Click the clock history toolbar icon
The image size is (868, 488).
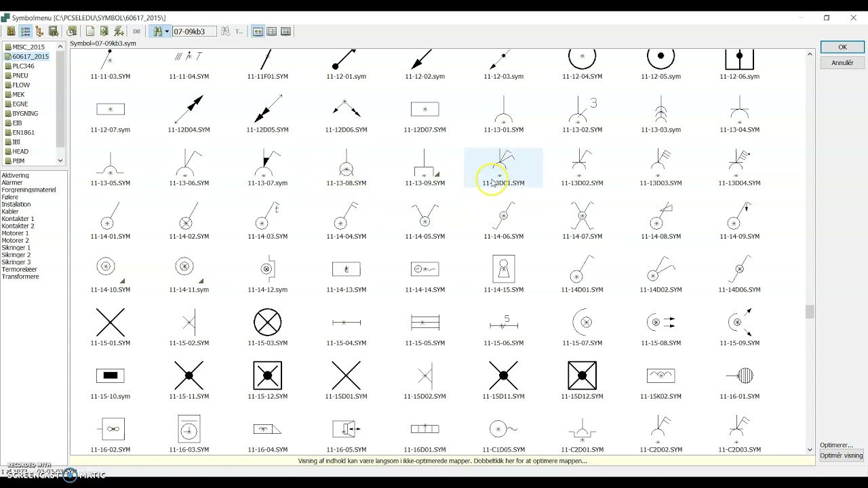pos(71,31)
